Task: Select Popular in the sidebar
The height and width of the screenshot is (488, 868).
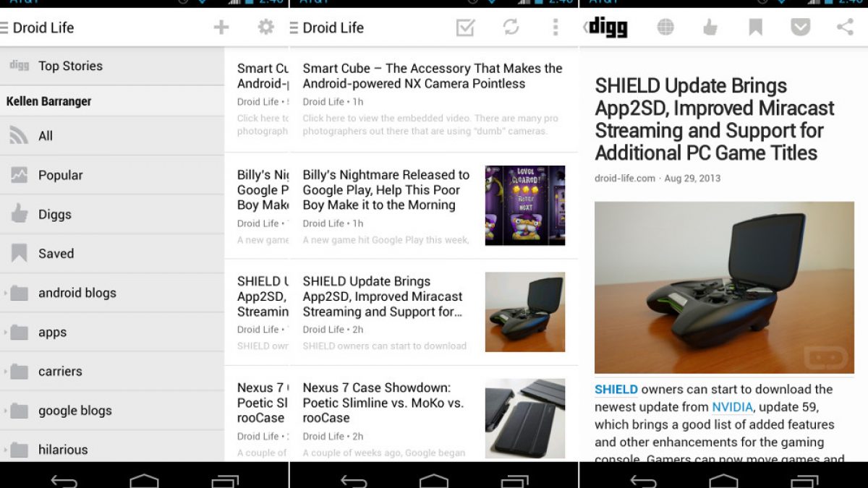Action: [x=112, y=175]
